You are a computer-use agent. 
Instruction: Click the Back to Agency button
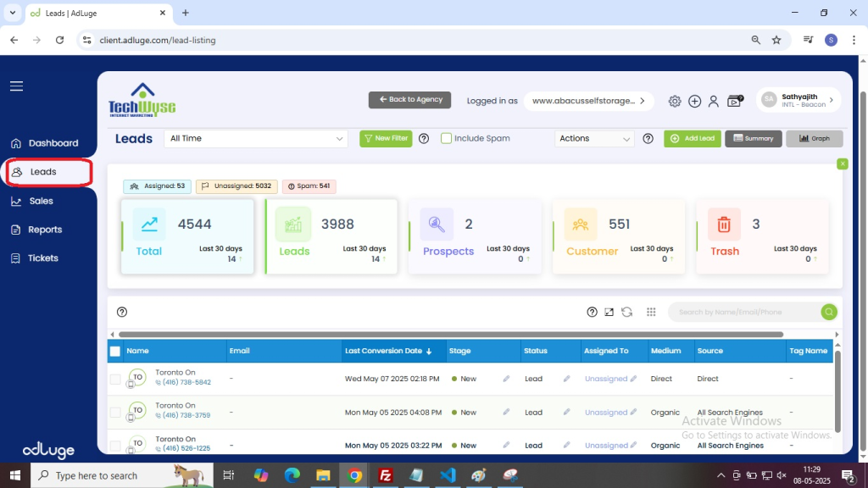[x=409, y=99]
